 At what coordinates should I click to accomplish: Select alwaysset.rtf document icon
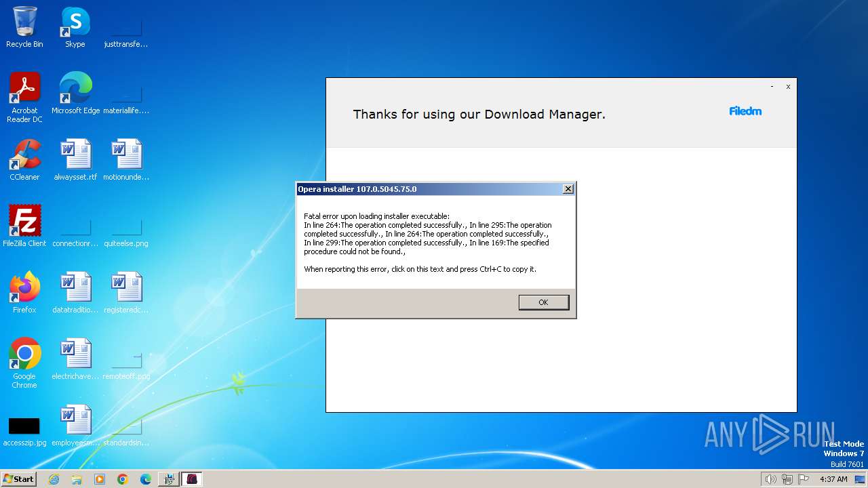tap(75, 160)
